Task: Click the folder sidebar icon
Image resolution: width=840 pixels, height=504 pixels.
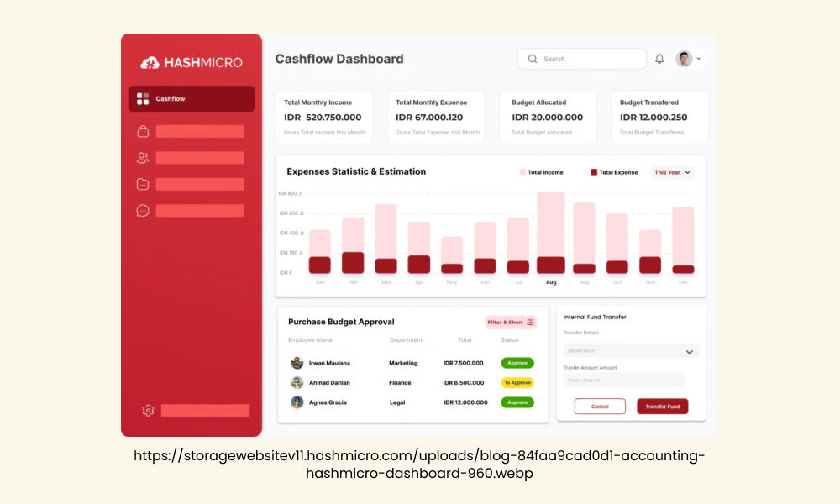Action: tap(143, 184)
